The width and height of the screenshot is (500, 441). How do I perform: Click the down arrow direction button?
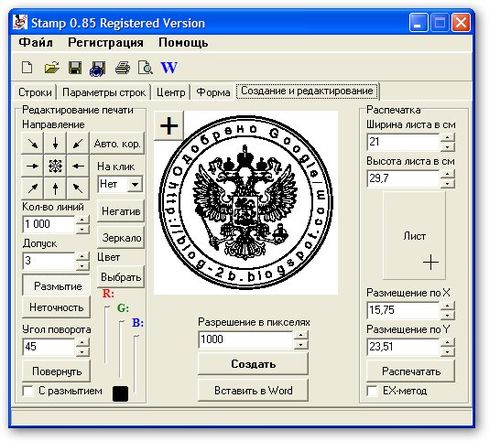coord(55,144)
